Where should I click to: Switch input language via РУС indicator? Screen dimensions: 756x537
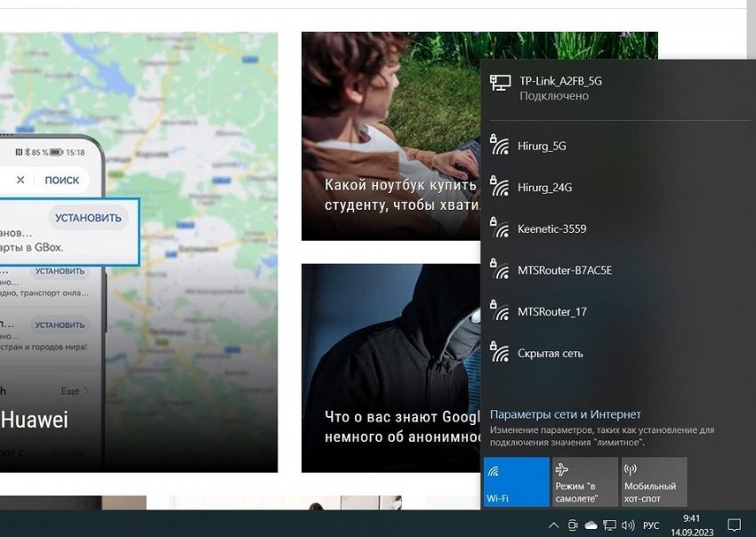point(651,525)
